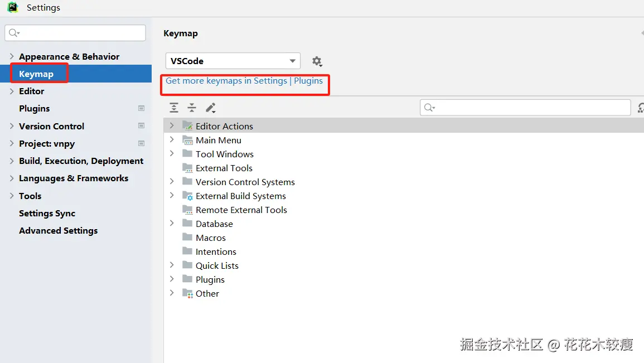The height and width of the screenshot is (363, 644).
Task: Click the Tool Windows folder icon
Action: pos(187,153)
